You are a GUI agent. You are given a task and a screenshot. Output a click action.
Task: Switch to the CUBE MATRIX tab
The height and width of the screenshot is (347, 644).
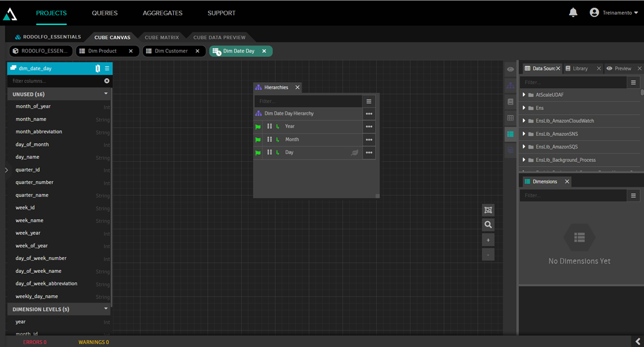coord(161,37)
